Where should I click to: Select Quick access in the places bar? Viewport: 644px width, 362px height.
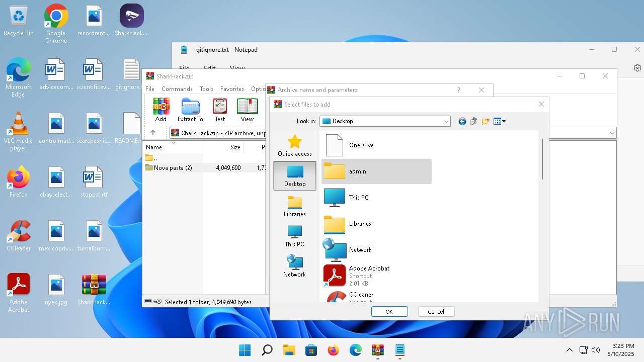(295, 146)
